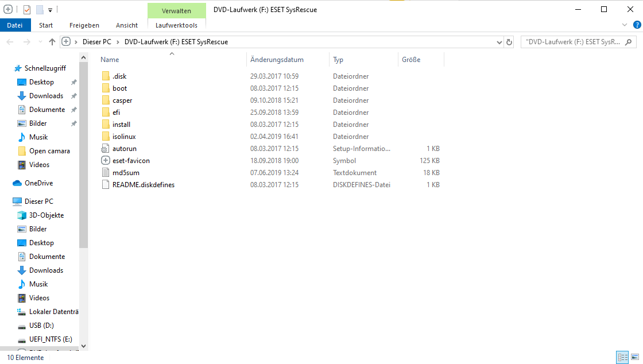The width and height of the screenshot is (643, 364).
Task: Sort by the Name column header
Action: (110, 60)
